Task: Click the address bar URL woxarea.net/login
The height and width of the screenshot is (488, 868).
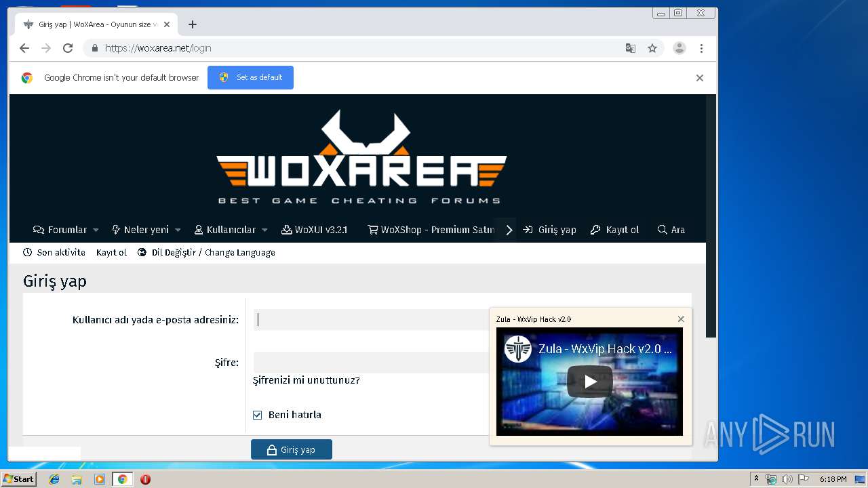Action: pos(158,48)
